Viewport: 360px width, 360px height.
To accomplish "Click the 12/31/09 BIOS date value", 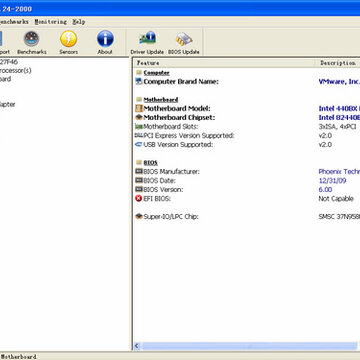I will (332, 180).
